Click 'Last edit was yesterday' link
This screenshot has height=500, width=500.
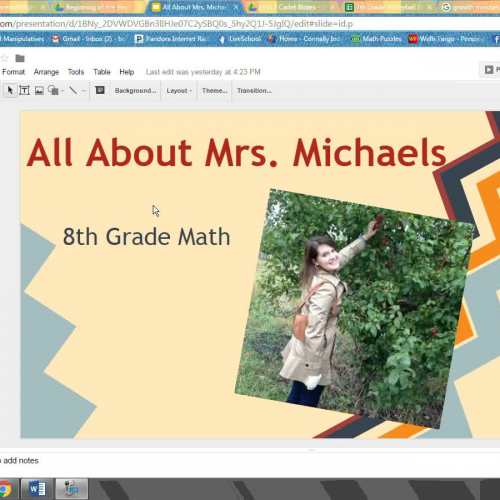tap(203, 72)
